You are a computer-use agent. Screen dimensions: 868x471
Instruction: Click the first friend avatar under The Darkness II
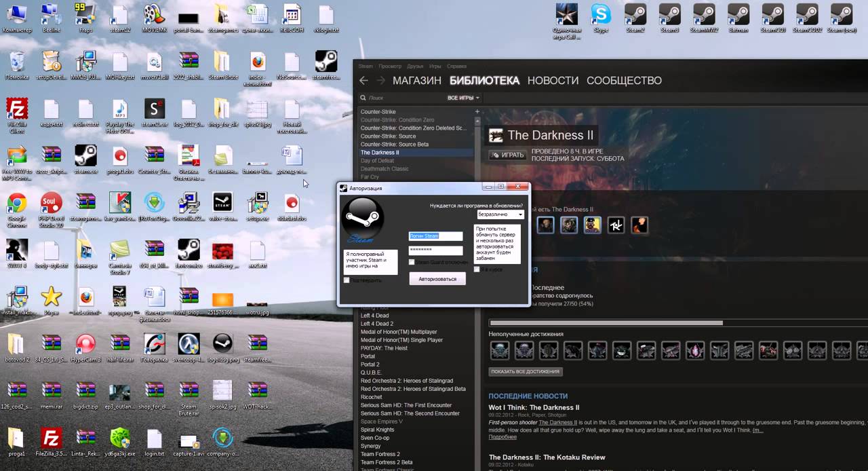coord(546,225)
